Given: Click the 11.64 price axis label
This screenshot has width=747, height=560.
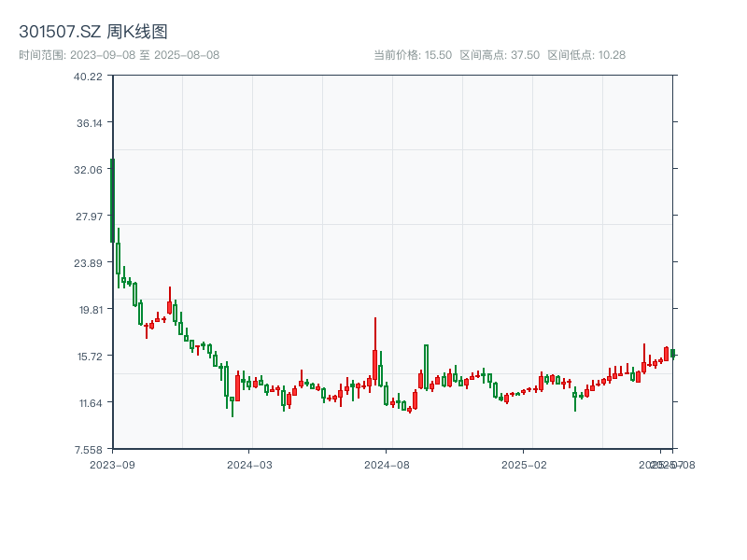Looking at the screenshot, I should (89, 403).
